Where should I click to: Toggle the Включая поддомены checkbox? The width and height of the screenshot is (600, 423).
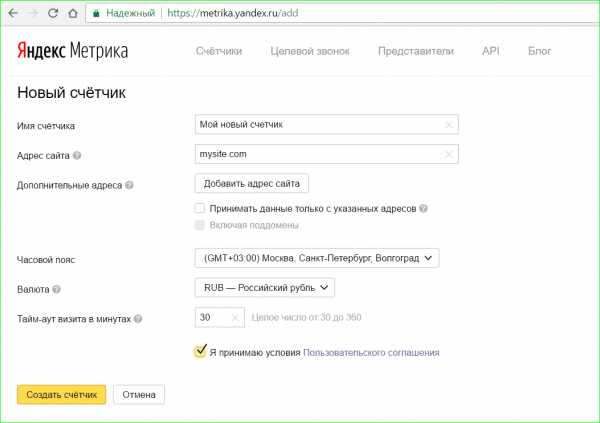[x=201, y=226]
